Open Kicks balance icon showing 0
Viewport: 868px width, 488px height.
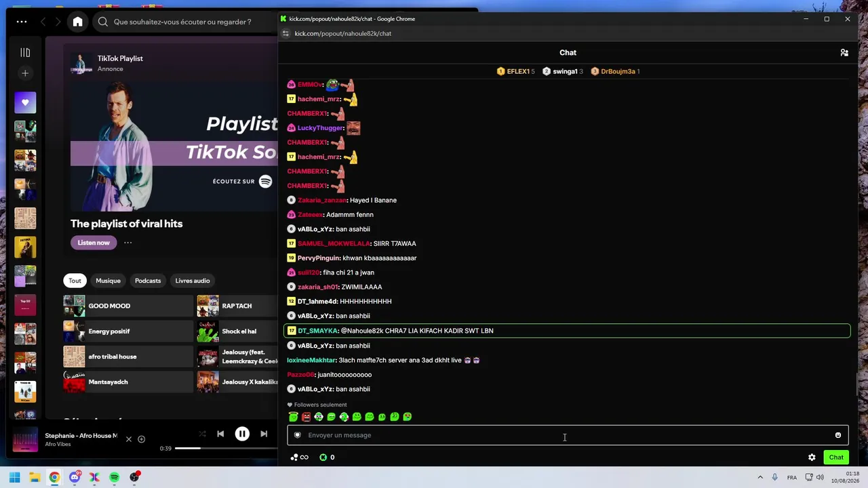327,457
